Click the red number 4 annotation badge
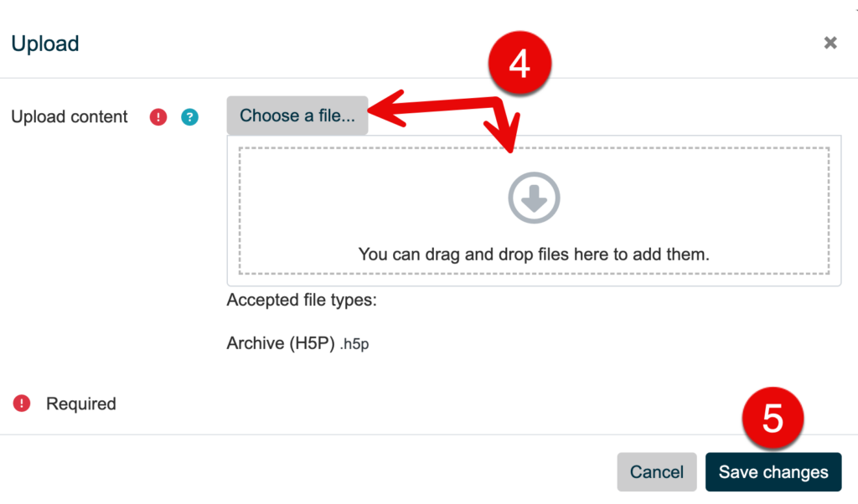Screen dimensions: 858x504 coord(519,64)
